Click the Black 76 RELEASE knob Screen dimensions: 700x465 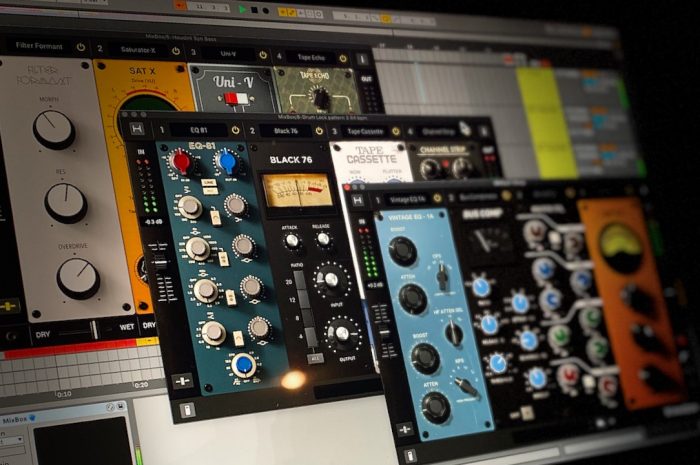coord(323,239)
